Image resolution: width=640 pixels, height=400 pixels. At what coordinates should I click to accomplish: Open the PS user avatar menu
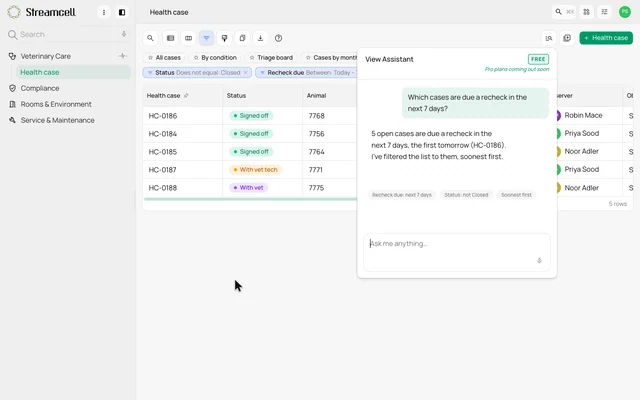[624, 12]
